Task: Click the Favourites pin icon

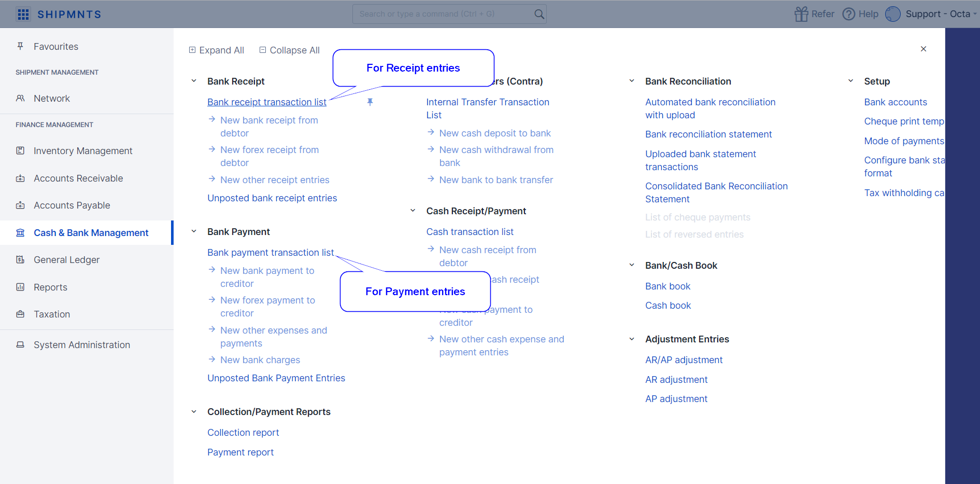Action: point(20,46)
